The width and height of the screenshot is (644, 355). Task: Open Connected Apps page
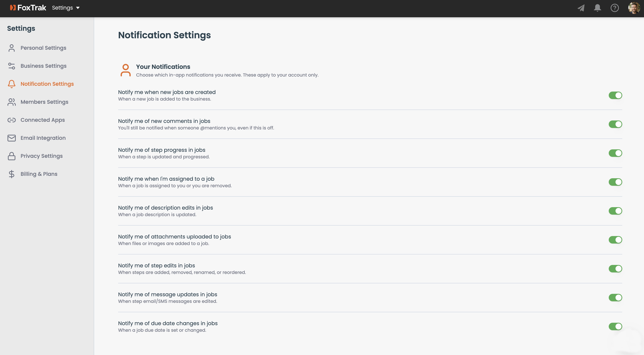click(x=43, y=120)
